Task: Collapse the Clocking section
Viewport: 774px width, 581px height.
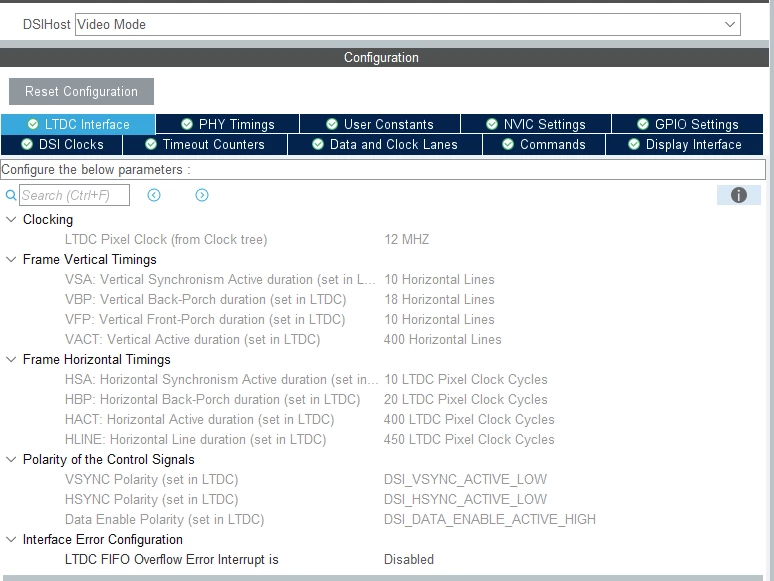Action: coord(11,219)
